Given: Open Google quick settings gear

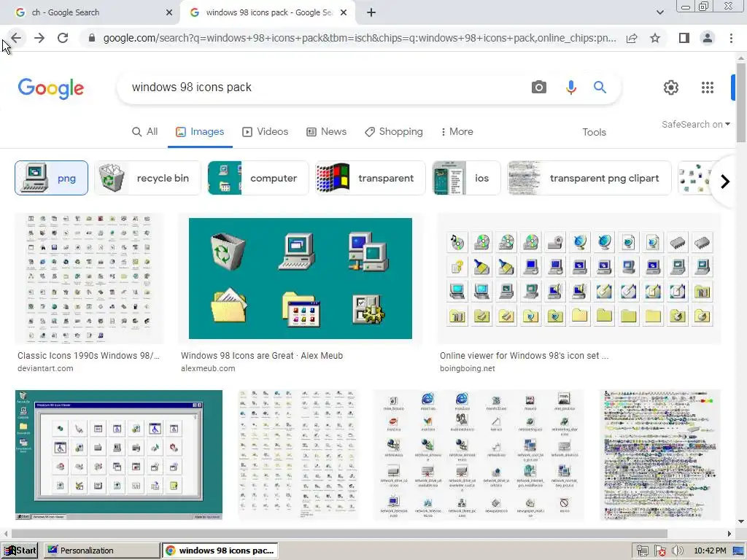Looking at the screenshot, I should pyautogui.click(x=671, y=87).
